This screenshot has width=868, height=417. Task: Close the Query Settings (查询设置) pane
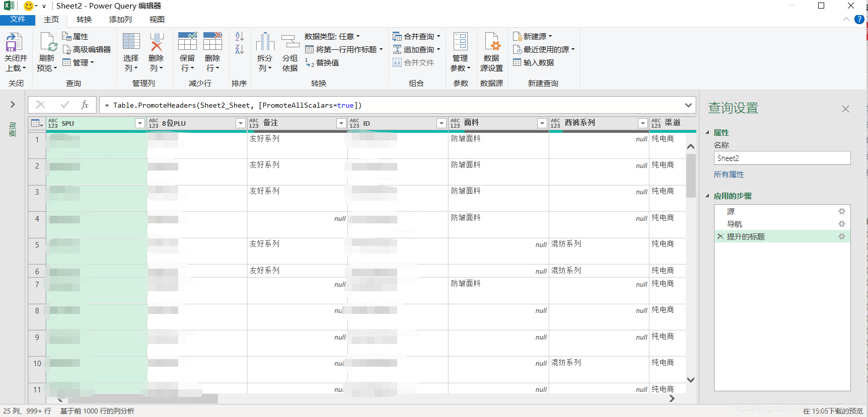point(845,109)
